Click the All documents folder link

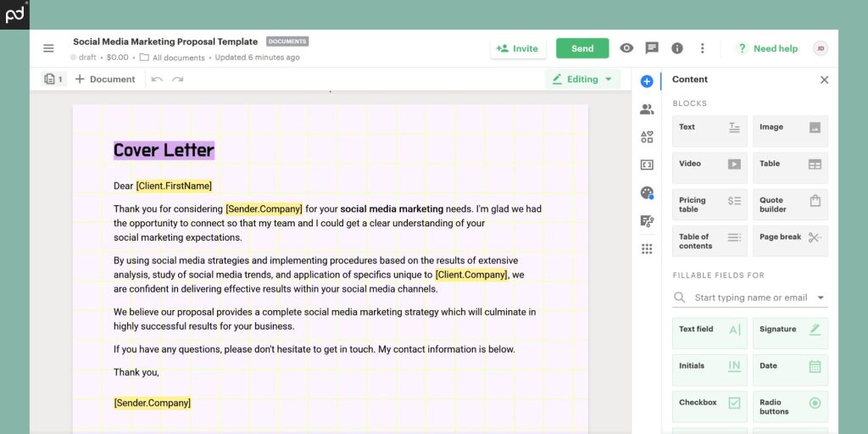click(x=172, y=58)
